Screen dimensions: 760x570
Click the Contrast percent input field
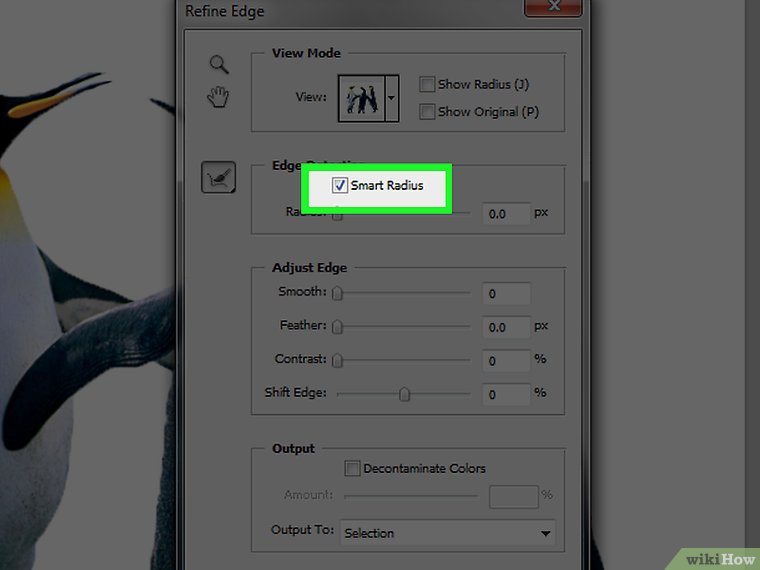click(506, 360)
